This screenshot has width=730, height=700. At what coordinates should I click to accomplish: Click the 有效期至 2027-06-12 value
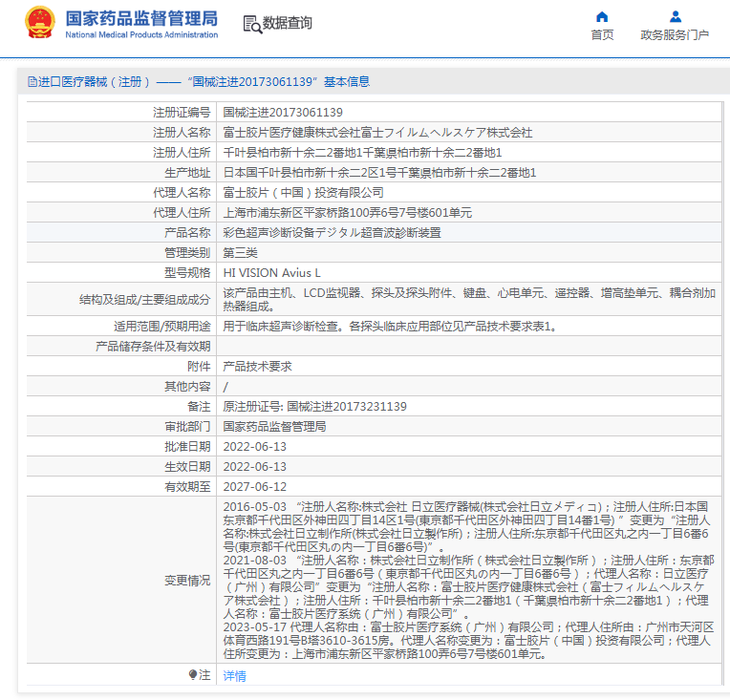coord(255,486)
